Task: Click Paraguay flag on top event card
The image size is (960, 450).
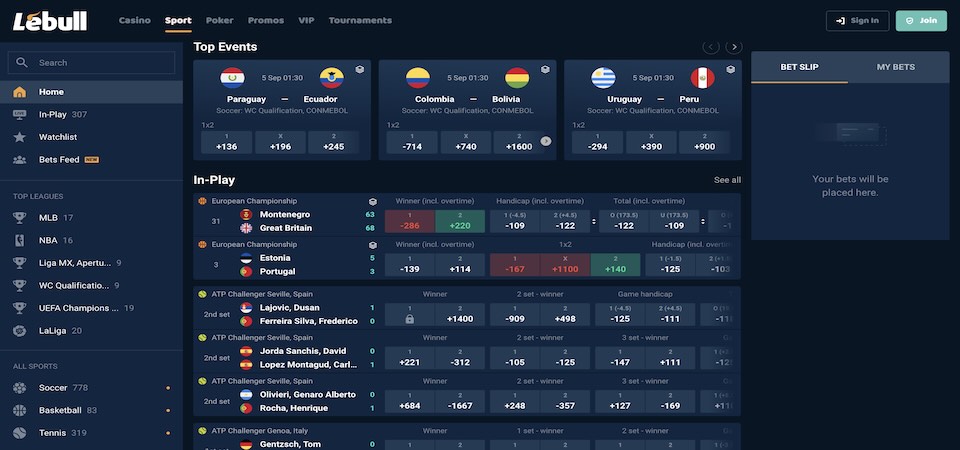Action: click(233, 78)
